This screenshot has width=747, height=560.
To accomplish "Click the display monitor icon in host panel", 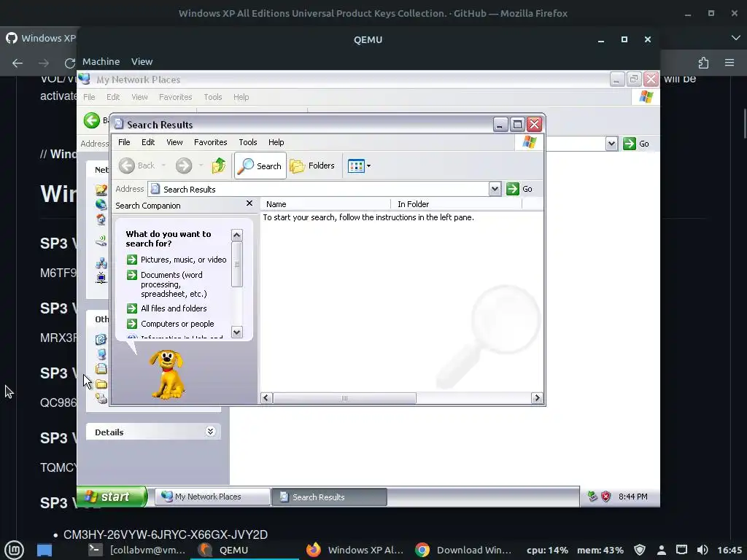I will pos(682,550).
